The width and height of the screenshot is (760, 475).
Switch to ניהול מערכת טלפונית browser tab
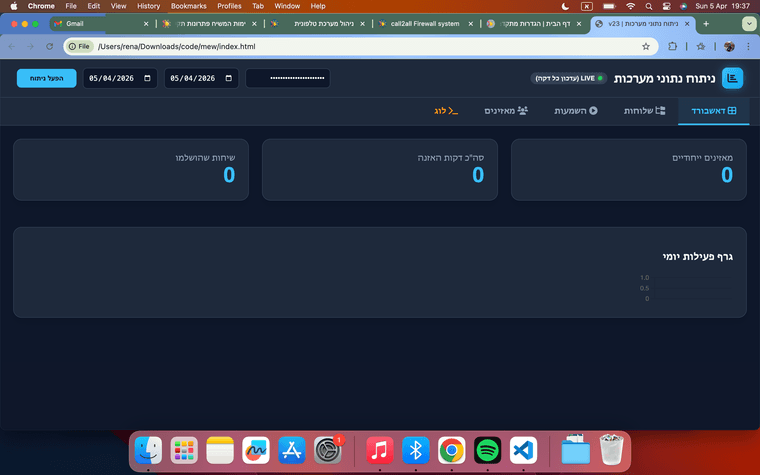click(317, 24)
